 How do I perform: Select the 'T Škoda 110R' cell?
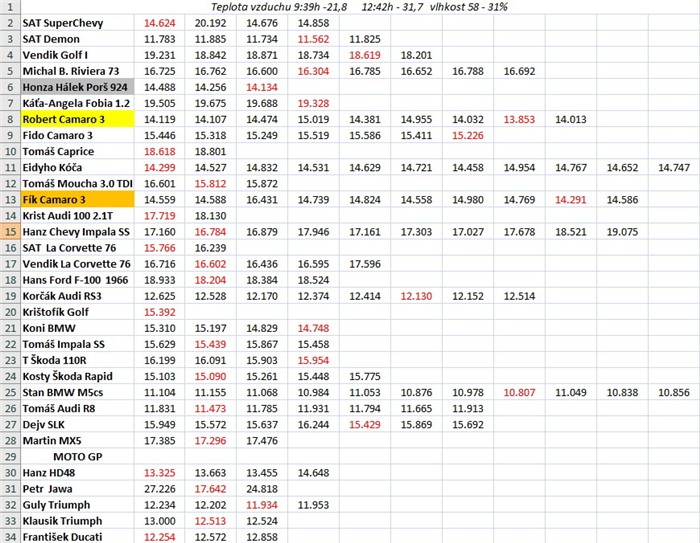77,360
